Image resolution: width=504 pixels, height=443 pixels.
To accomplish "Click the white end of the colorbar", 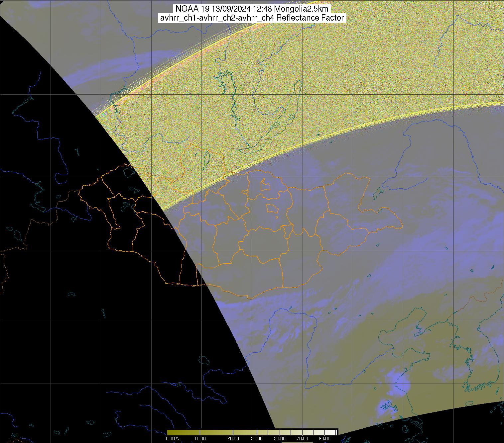I will click(336, 432).
